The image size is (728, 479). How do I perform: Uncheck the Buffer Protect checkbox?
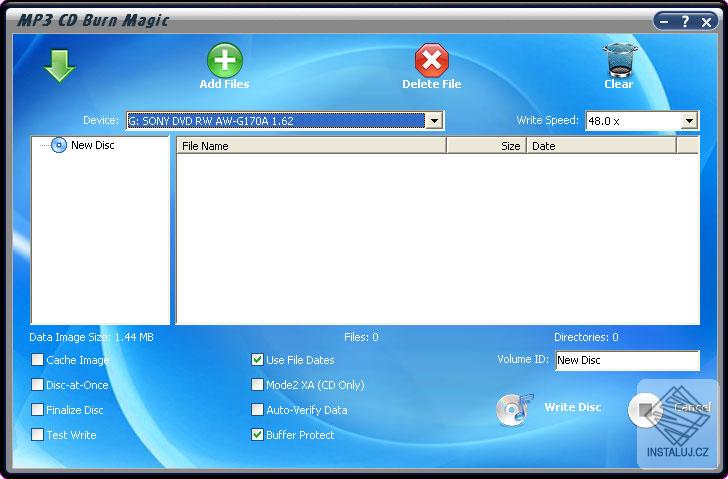(x=257, y=435)
